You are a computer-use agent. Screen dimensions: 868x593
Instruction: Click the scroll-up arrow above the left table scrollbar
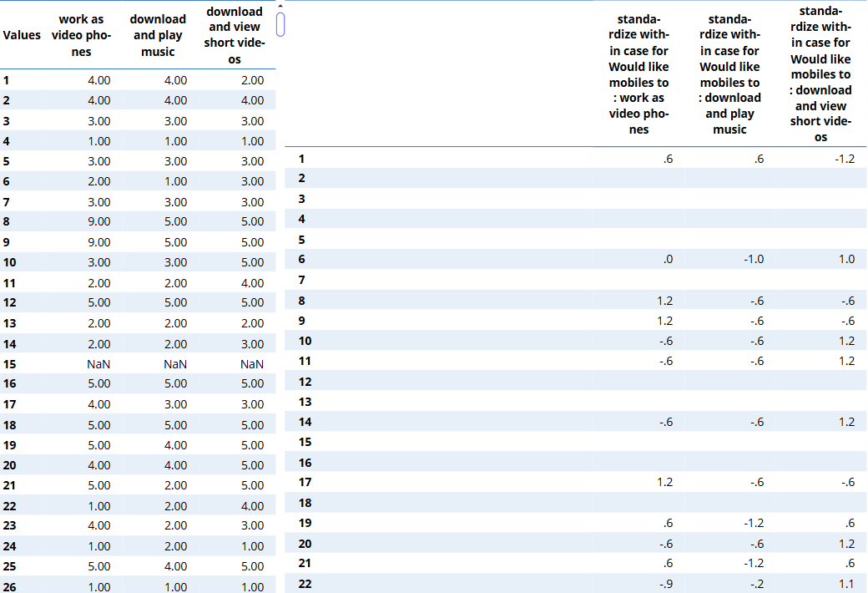(280, 6)
